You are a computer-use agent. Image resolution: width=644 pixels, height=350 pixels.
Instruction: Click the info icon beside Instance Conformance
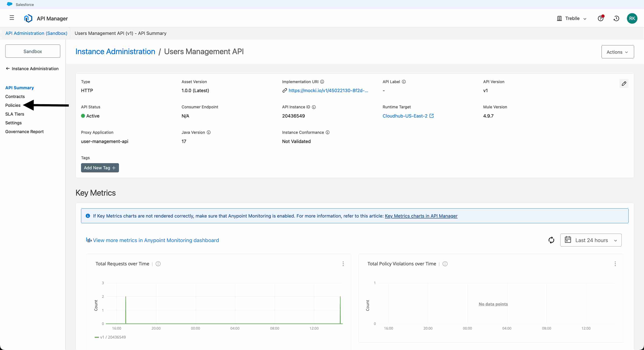click(x=327, y=132)
